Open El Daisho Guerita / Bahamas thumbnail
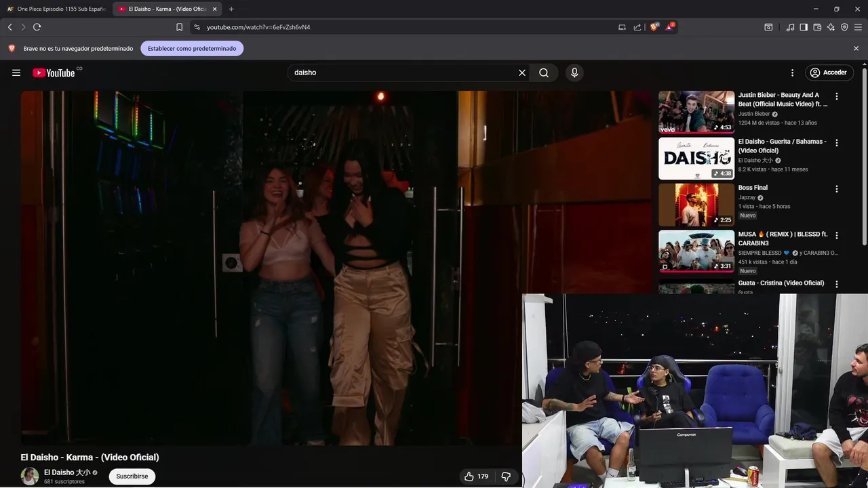Screen dimensions: 868x488 click(x=696, y=159)
